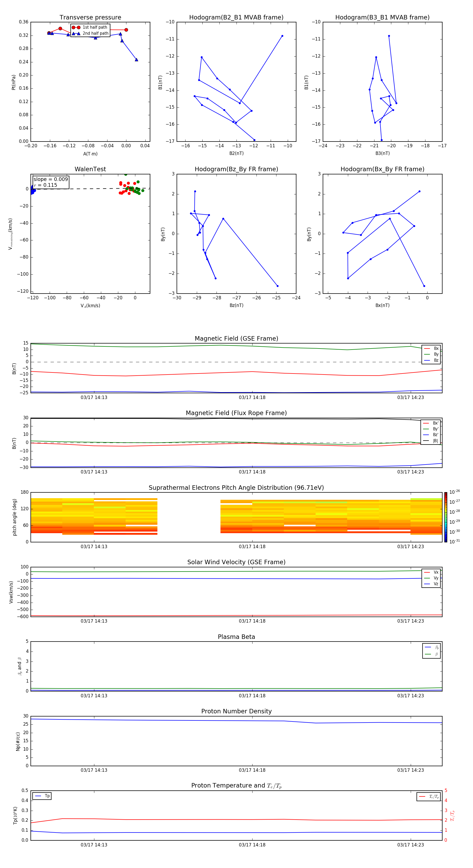Click '03/17 14:18' tick under Solar Wind Velocity

click(x=252, y=621)
